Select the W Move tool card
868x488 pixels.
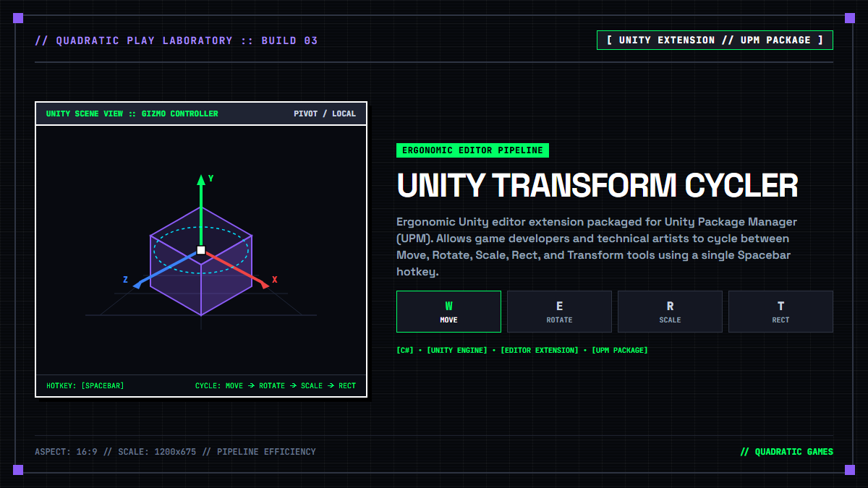tap(448, 312)
